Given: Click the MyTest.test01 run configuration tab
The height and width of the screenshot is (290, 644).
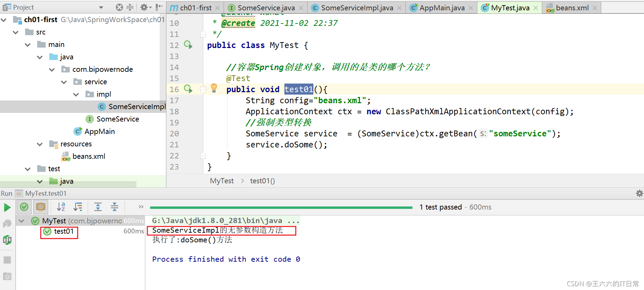Looking at the screenshot, I should coord(41,193).
